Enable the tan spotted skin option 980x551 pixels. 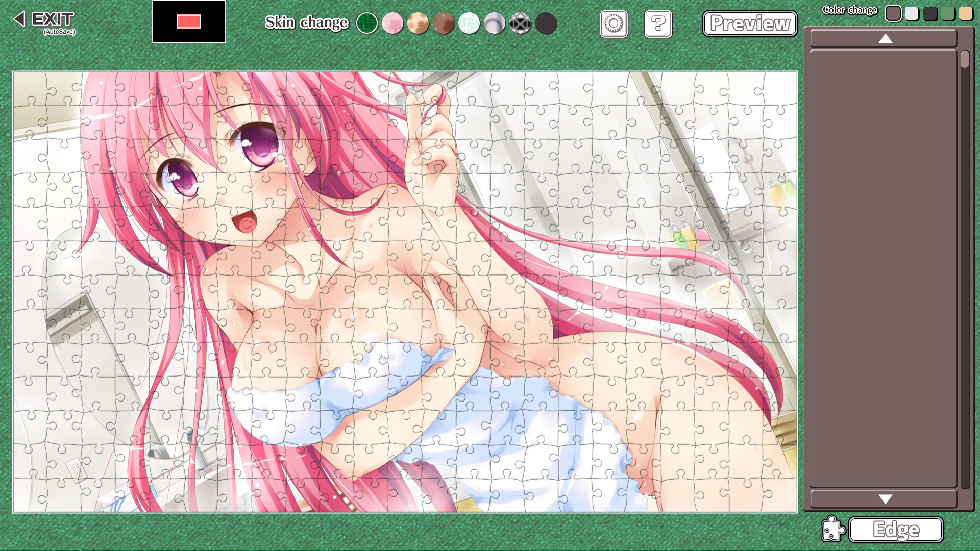[x=419, y=23]
